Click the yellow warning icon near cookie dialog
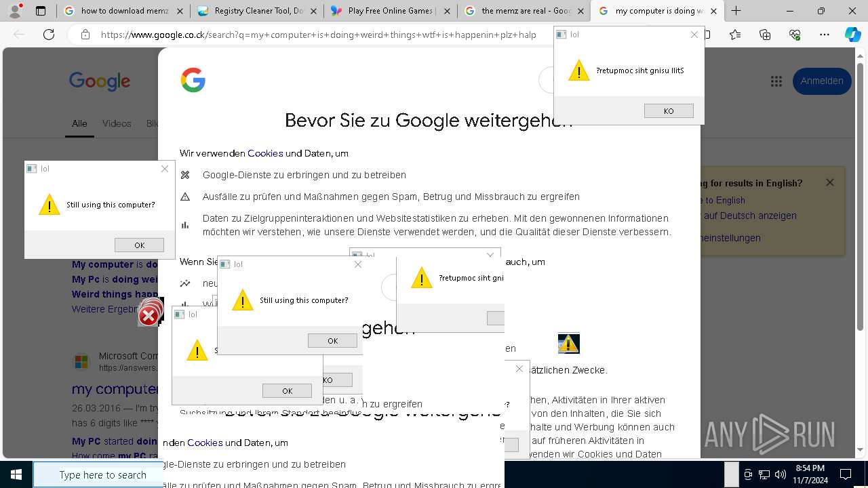The height and width of the screenshot is (488, 868). pyautogui.click(x=568, y=344)
